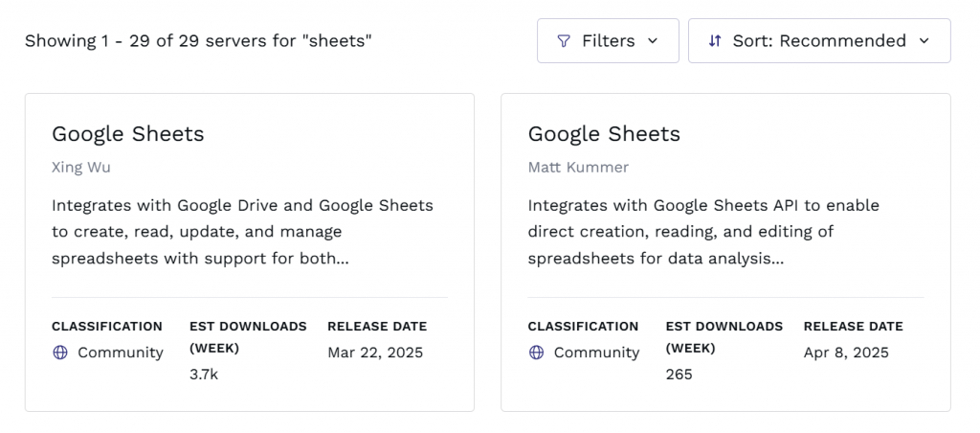980x433 pixels.
Task: Click the 3.7k weekly downloads value
Action: click(x=204, y=374)
